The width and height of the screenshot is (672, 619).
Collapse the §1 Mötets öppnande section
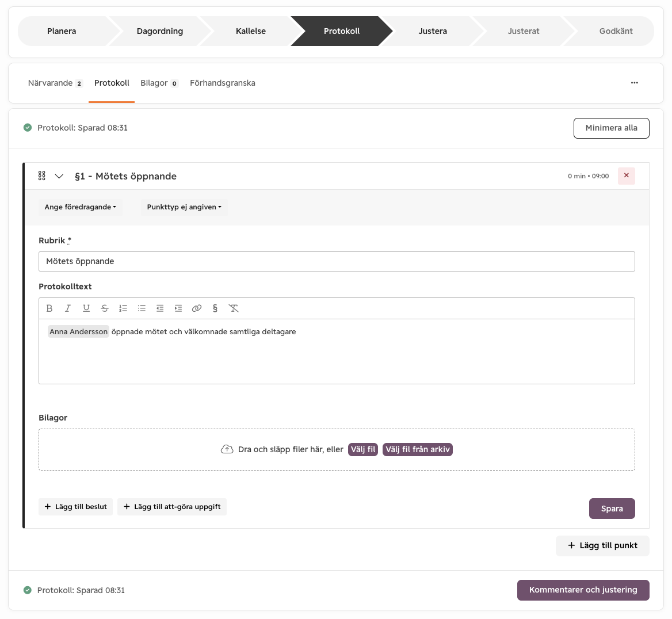pyautogui.click(x=59, y=176)
